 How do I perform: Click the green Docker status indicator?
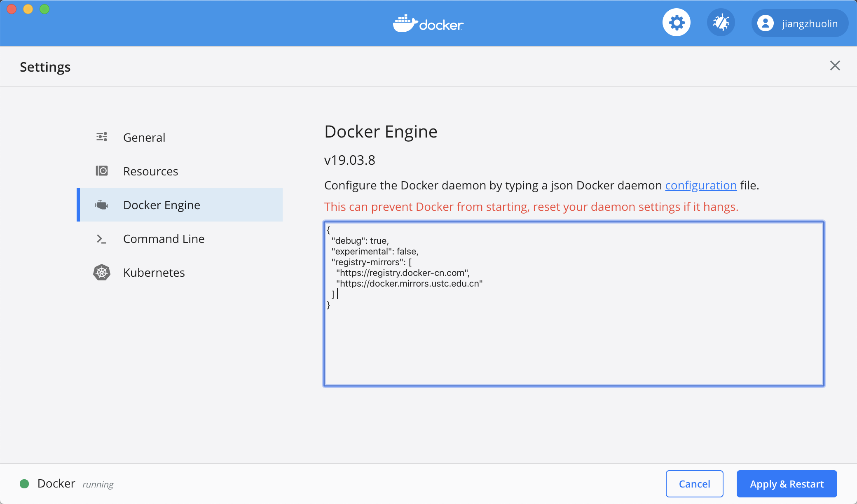tap(24, 484)
